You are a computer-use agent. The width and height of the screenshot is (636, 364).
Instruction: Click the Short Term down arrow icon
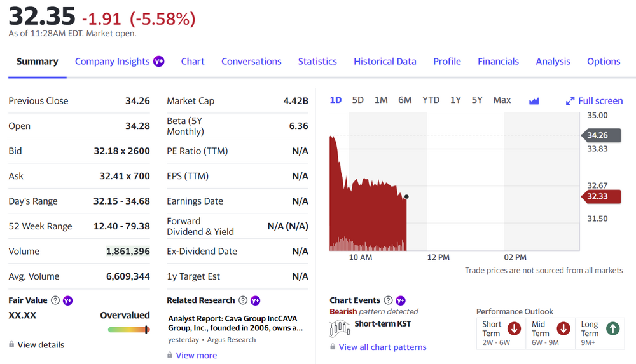[x=514, y=328]
